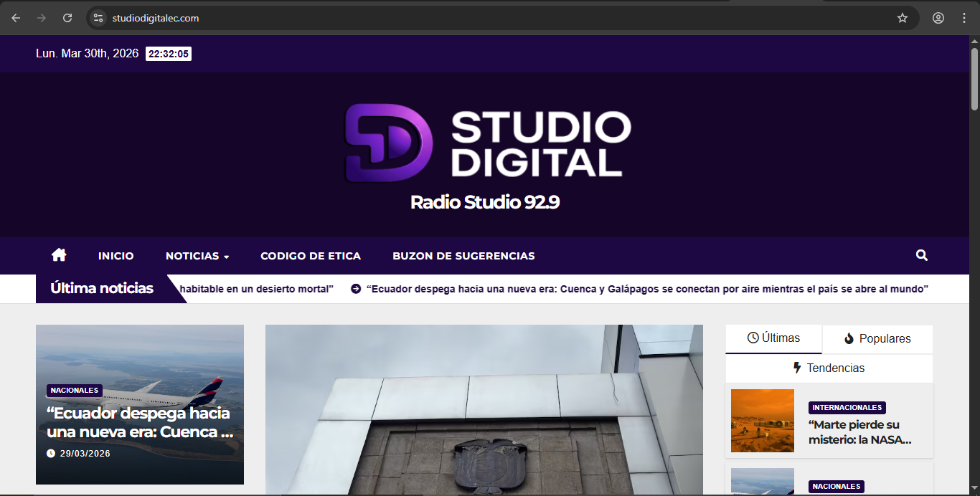Click the browser back arrow
The image size is (980, 496).
point(16,18)
